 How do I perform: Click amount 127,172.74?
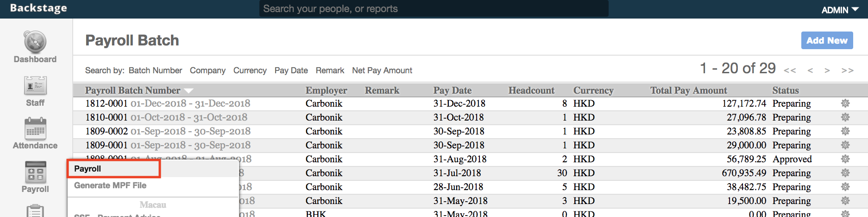click(x=744, y=103)
